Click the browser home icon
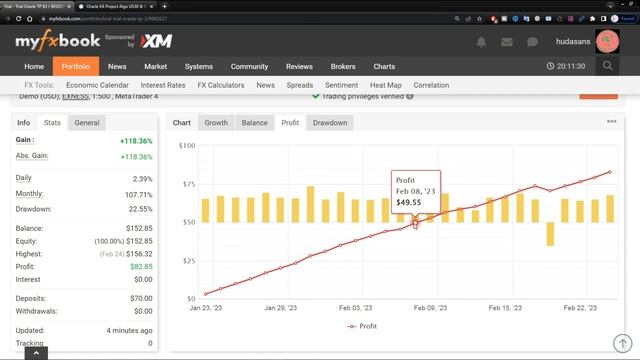The height and width of the screenshot is (360, 640). [x=29, y=19]
